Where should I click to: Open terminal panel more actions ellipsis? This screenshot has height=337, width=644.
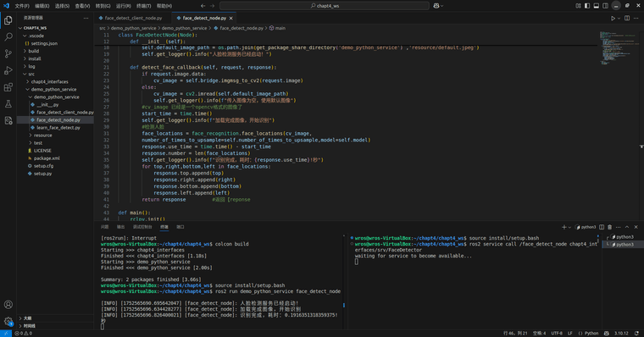coord(619,227)
